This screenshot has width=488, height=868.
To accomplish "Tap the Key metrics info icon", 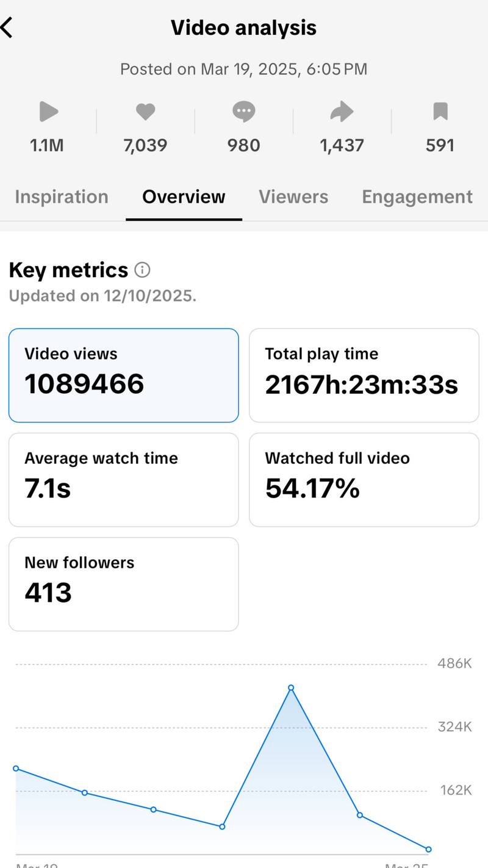I will (x=142, y=270).
